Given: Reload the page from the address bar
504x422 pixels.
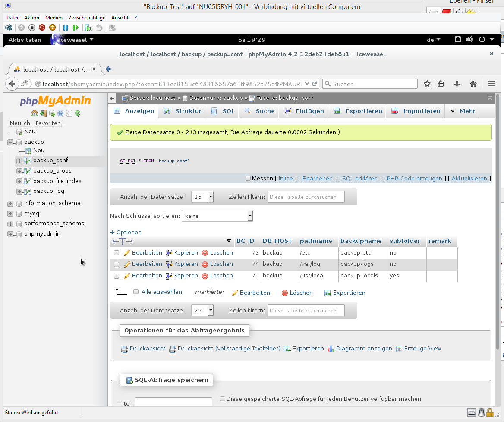Looking at the screenshot, I should coord(315,84).
